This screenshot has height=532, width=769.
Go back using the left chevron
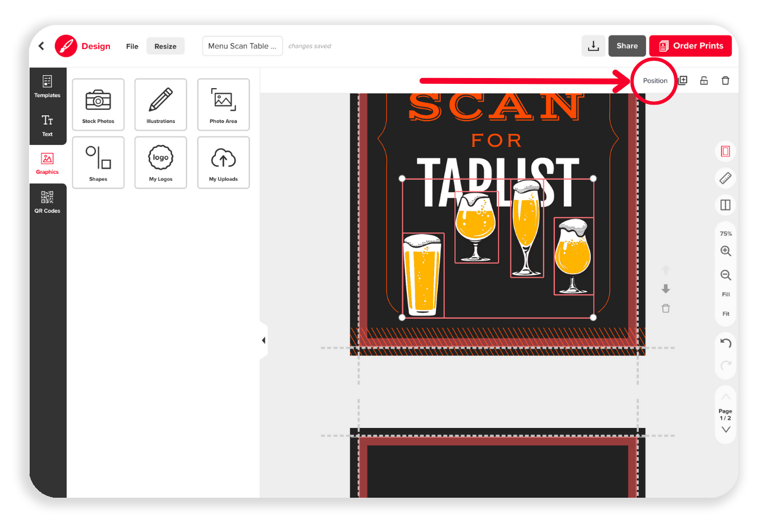pyautogui.click(x=41, y=46)
